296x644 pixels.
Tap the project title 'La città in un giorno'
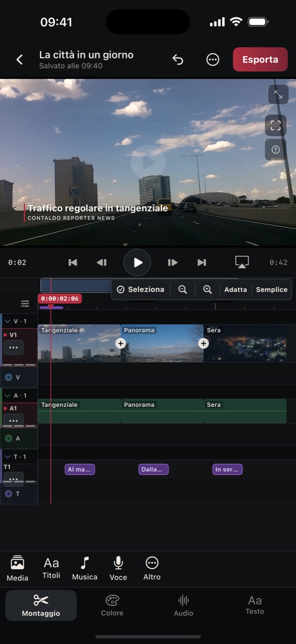tap(86, 55)
